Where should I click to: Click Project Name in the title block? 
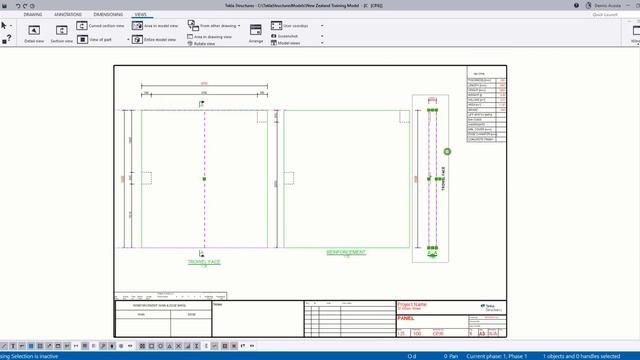pos(412,304)
